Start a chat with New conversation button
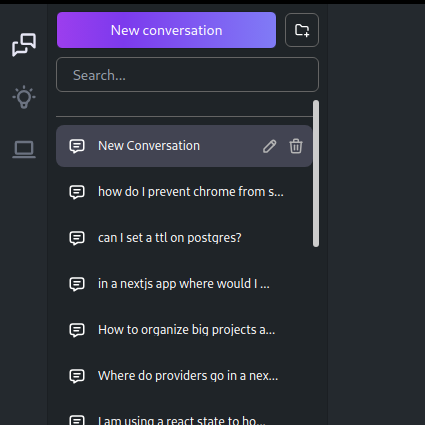Screen dimensions: 425x425 click(166, 30)
